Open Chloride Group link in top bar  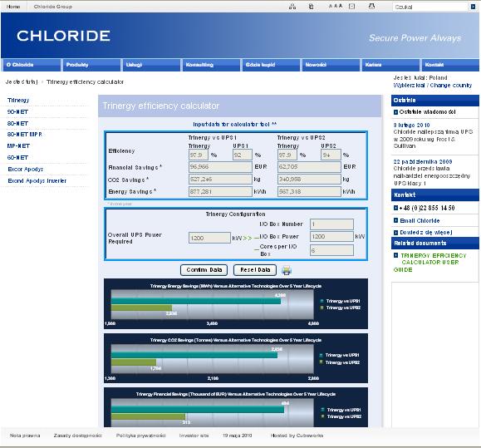coord(53,7)
